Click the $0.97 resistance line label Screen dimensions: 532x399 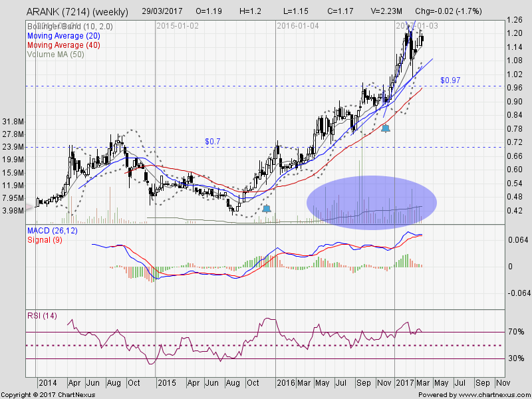point(450,80)
